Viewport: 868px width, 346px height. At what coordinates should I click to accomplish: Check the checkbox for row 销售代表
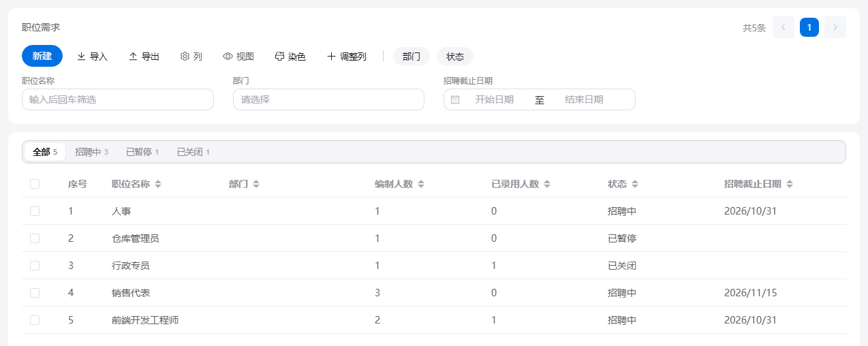(x=35, y=293)
